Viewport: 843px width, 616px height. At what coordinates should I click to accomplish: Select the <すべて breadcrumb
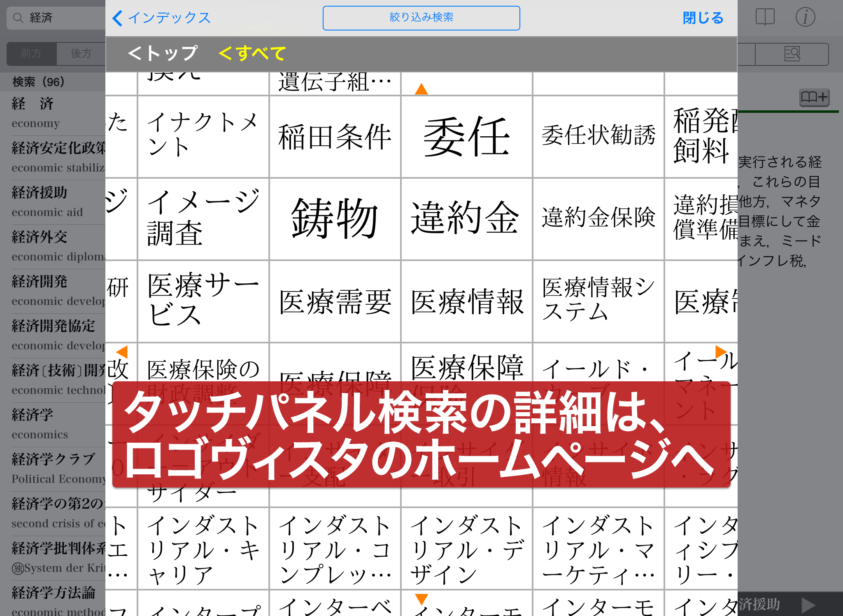(x=252, y=54)
